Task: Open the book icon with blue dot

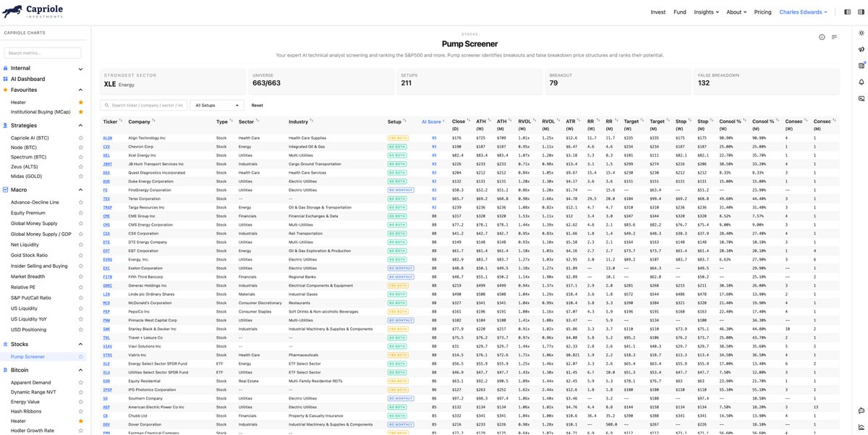Action: tap(861, 65)
